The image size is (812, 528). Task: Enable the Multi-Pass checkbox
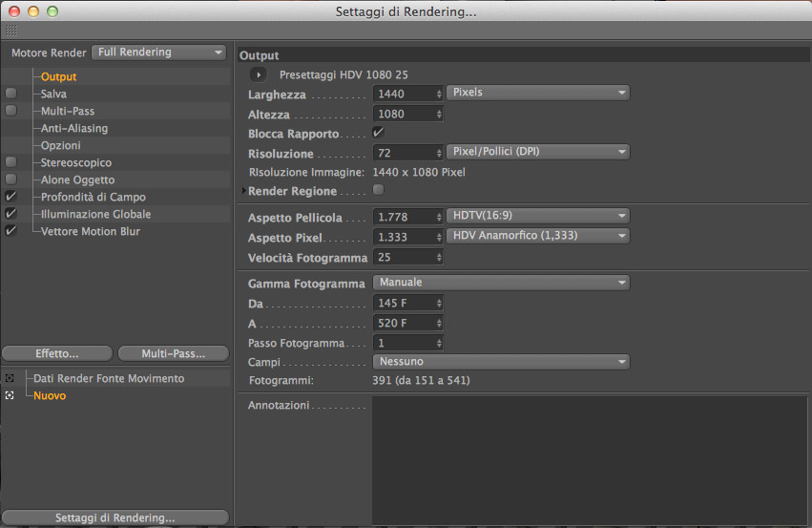10,111
